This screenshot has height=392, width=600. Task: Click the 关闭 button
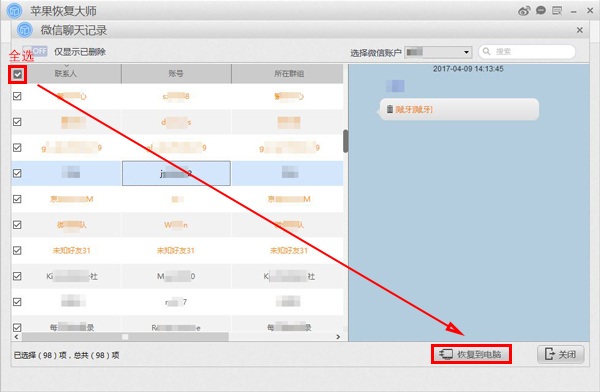[561, 354]
